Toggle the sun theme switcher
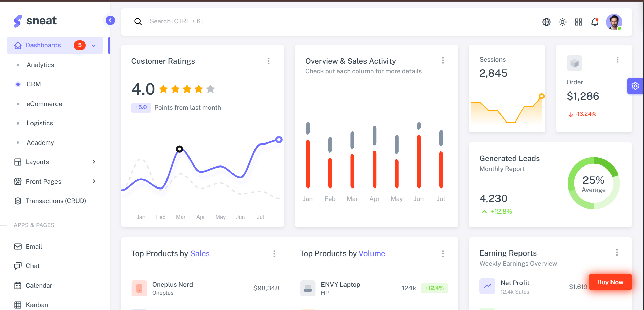The image size is (644, 310). point(562,22)
